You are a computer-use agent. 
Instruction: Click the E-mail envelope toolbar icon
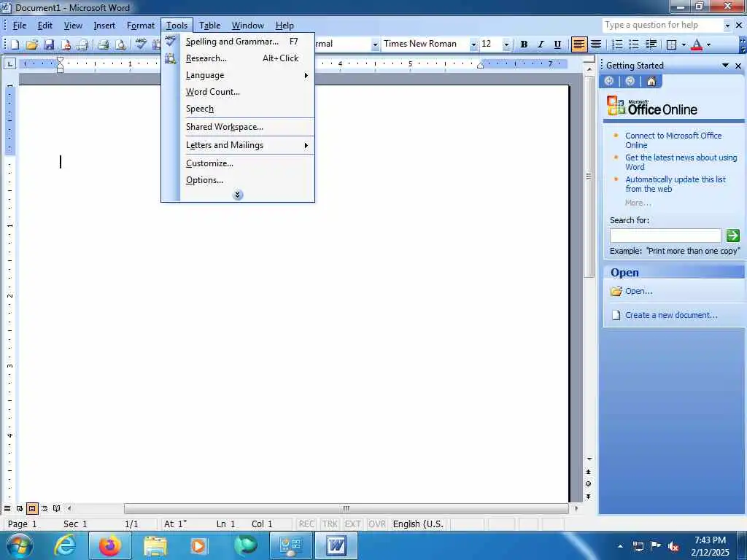(x=82, y=44)
